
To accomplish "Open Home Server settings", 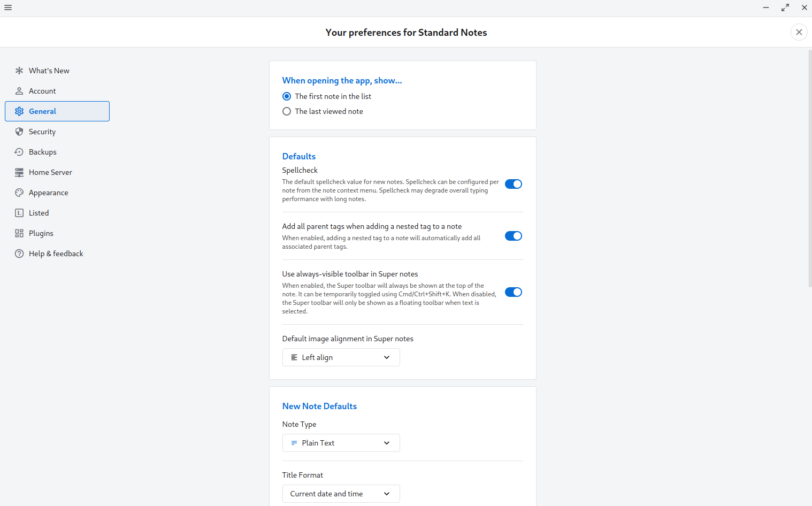I will tap(57, 172).
